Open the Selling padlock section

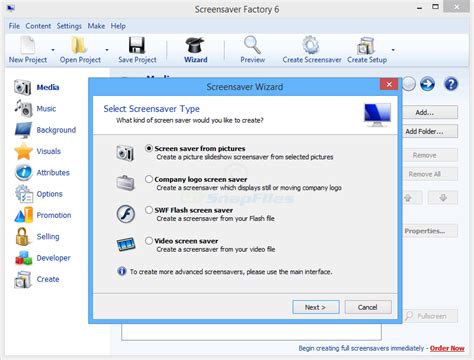click(x=37, y=237)
